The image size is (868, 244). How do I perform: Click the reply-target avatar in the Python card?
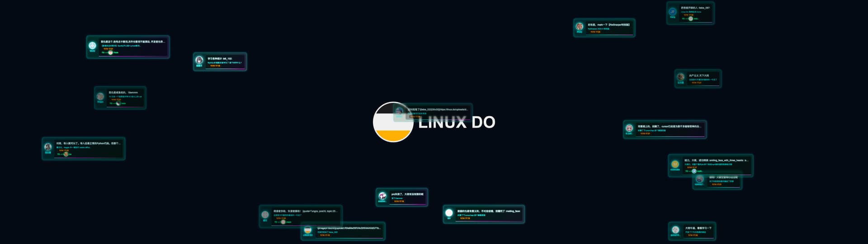66,154
